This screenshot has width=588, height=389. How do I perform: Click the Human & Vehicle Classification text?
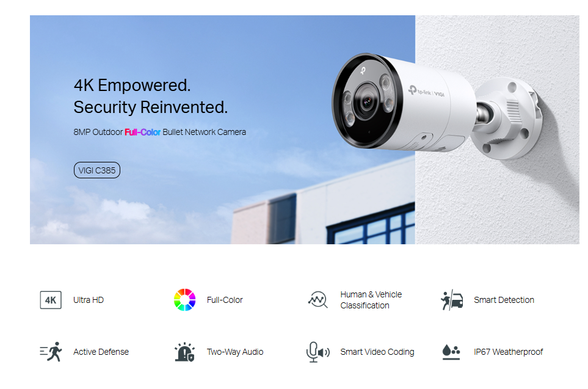(x=371, y=300)
